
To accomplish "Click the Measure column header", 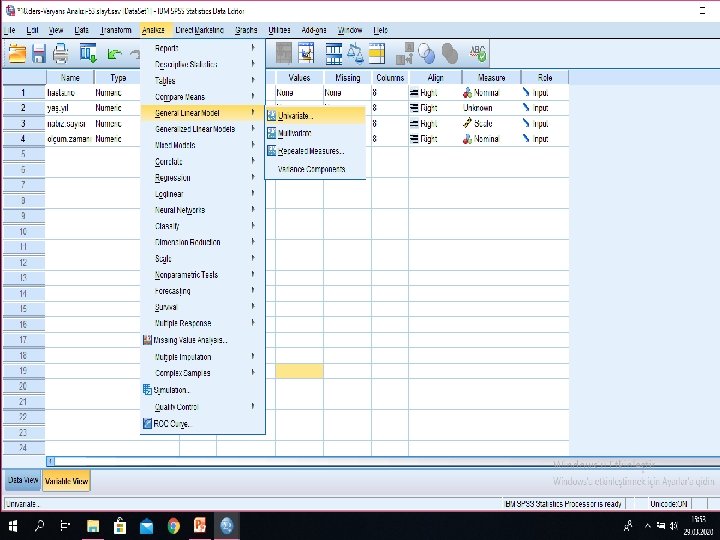I will (x=491, y=78).
